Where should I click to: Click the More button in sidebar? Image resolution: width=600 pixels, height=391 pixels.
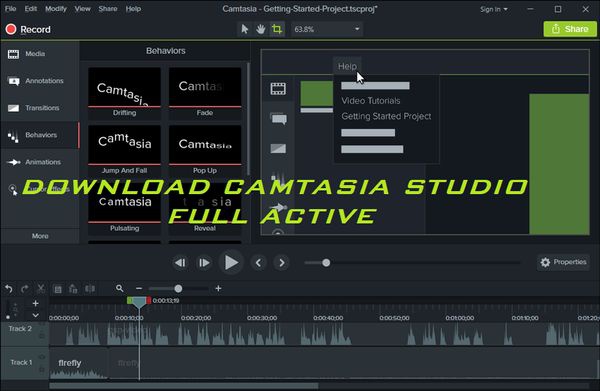point(40,236)
